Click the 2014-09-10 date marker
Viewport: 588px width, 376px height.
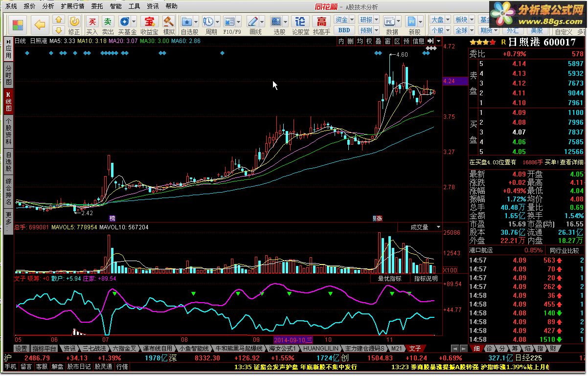[294, 339]
